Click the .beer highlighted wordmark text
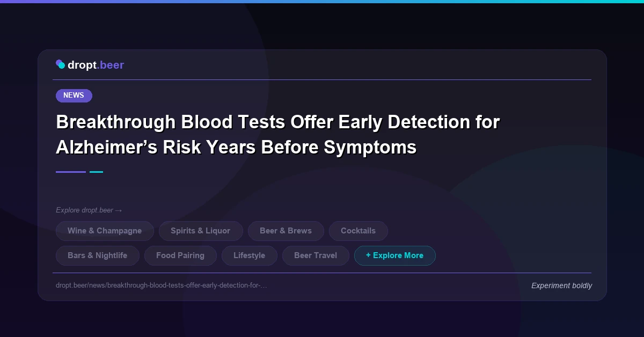Viewport: 644px width, 337px height. pos(110,65)
